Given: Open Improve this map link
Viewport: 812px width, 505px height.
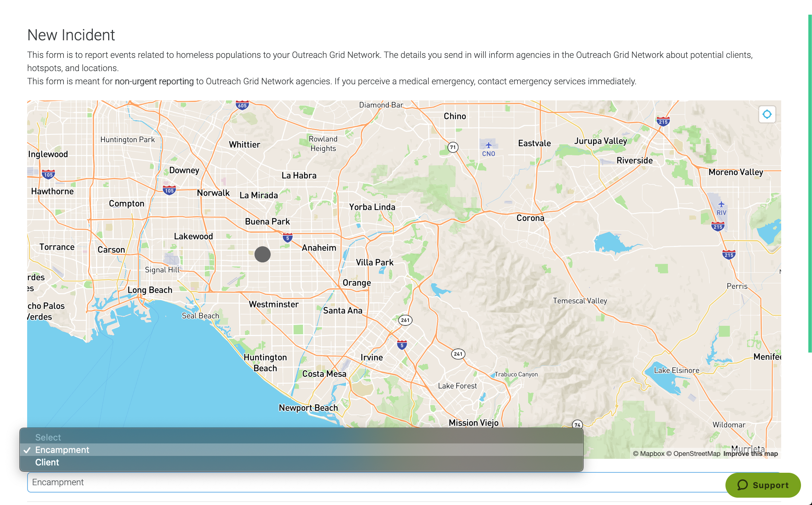Looking at the screenshot, I should tap(750, 454).
